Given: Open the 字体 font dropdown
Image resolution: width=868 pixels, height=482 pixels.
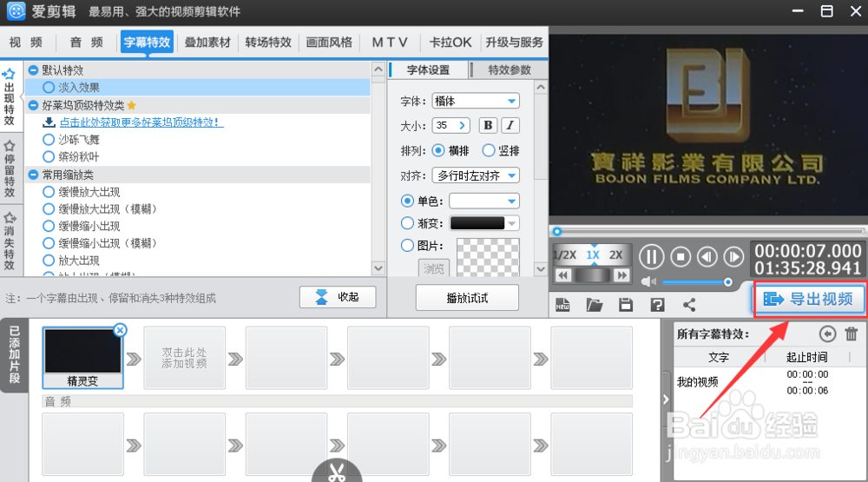Looking at the screenshot, I should 476,101.
